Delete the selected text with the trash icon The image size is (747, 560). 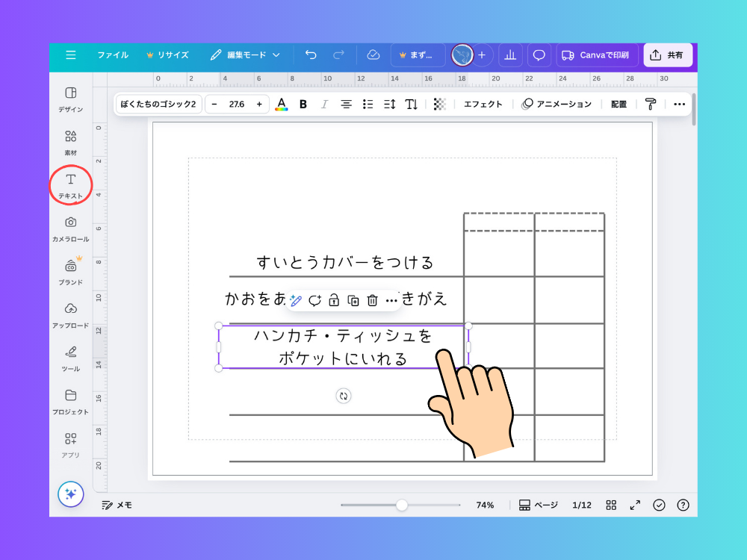click(x=372, y=300)
